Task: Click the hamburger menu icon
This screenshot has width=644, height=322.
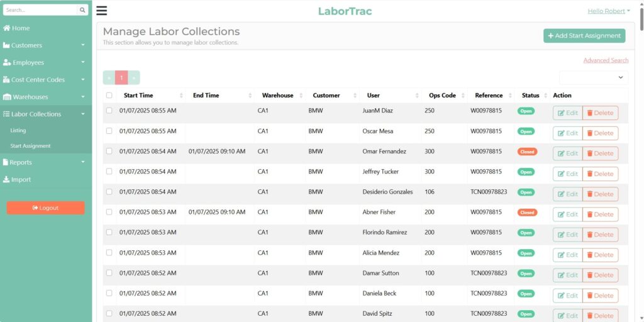Action: (x=101, y=11)
